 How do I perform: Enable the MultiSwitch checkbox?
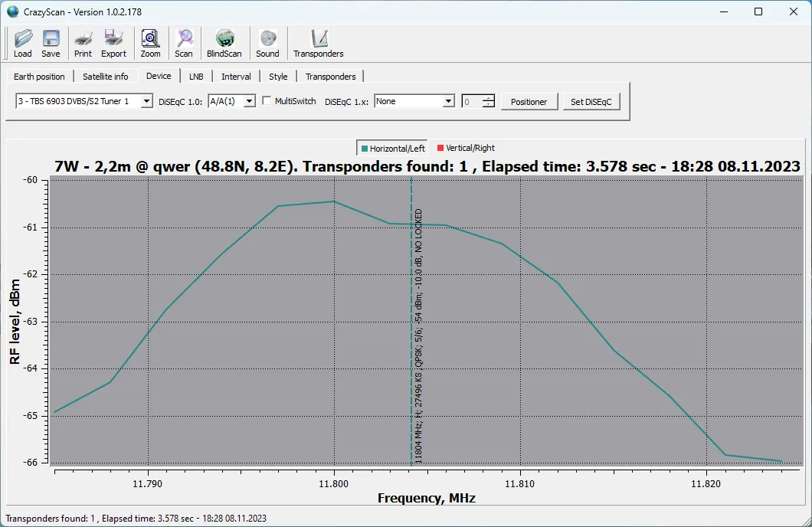pyautogui.click(x=267, y=101)
